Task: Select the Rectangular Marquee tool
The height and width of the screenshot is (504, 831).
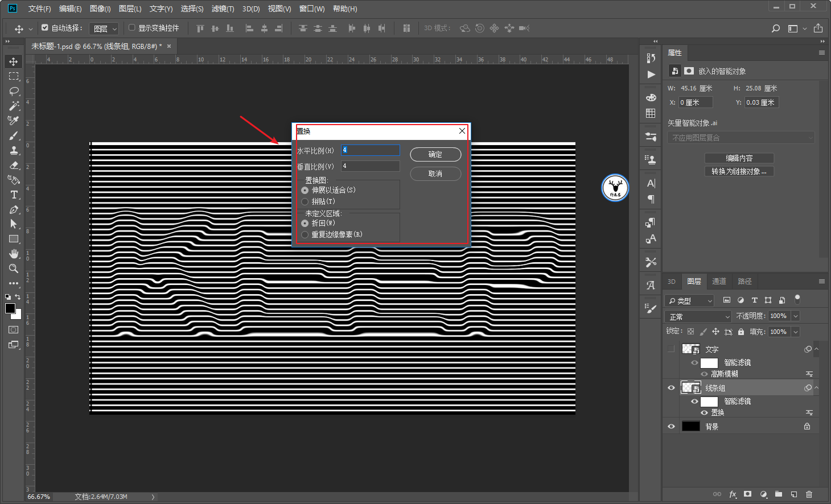Action: pyautogui.click(x=14, y=76)
